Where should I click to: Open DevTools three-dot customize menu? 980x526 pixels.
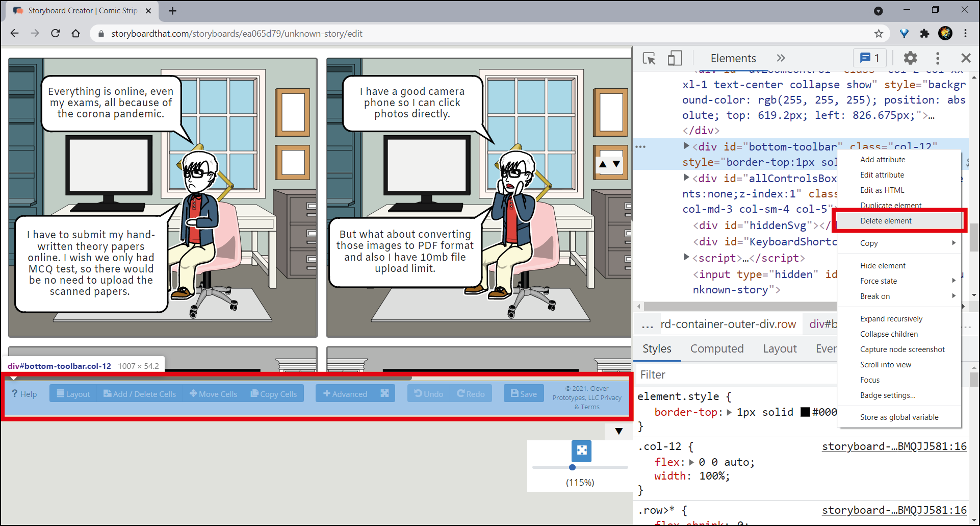(x=938, y=58)
